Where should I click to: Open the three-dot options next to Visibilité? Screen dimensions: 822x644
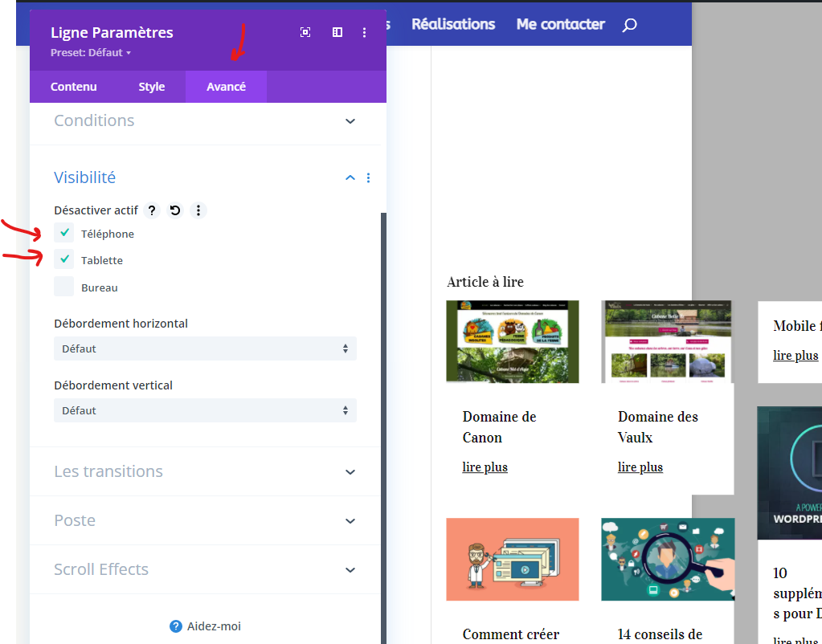coord(369,177)
